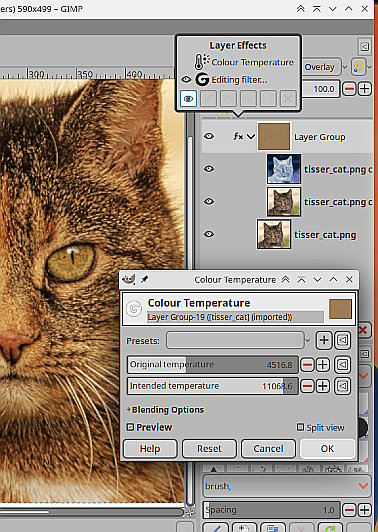Decrease layer opacity with the minus button

point(349,89)
